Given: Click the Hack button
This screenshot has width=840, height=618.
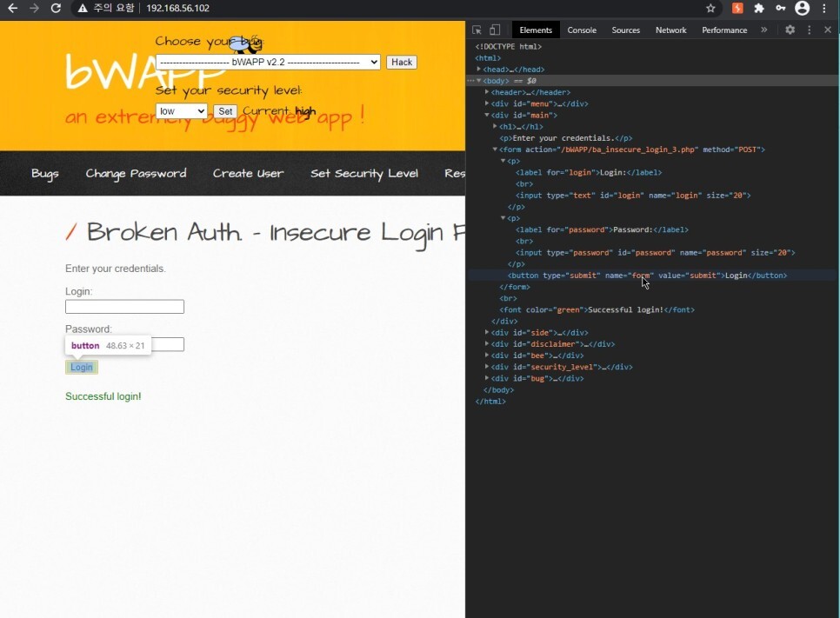Looking at the screenshot, I should click(401, 62).
